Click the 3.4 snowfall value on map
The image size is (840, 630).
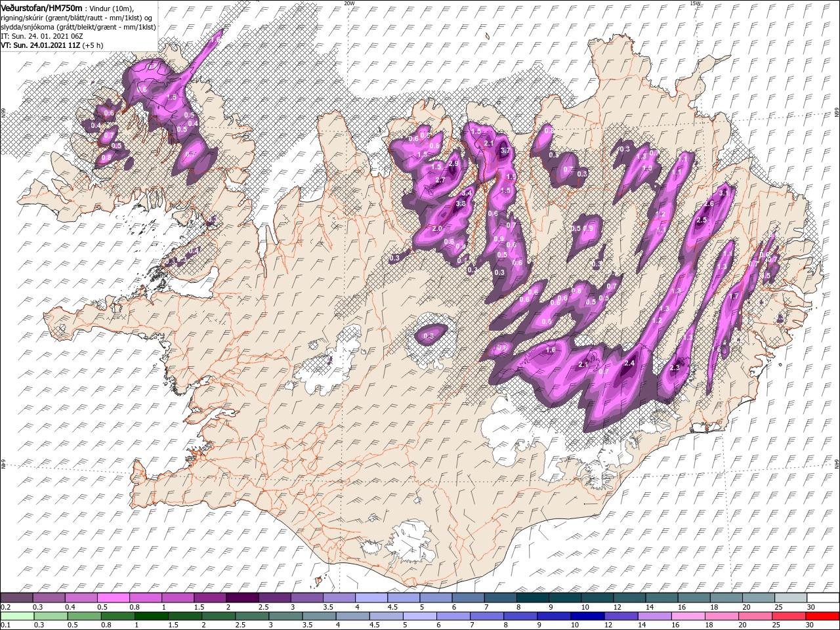click(x=467, y=194)
